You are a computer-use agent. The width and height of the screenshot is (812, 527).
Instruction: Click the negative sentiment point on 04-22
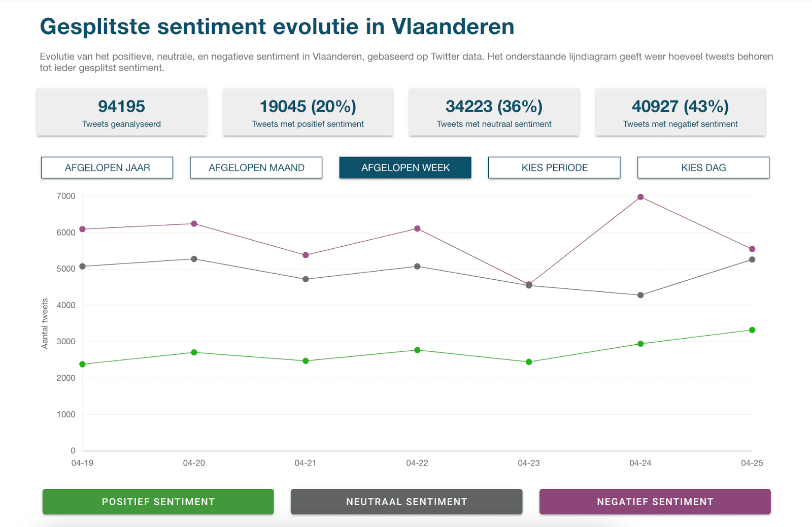click(x=417, y=228)
